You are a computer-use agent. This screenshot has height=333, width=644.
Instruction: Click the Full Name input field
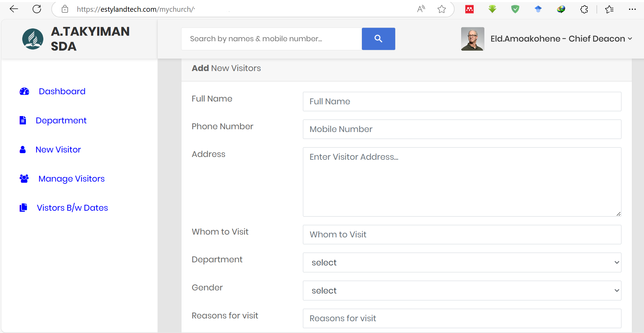(x=462, y=102)
